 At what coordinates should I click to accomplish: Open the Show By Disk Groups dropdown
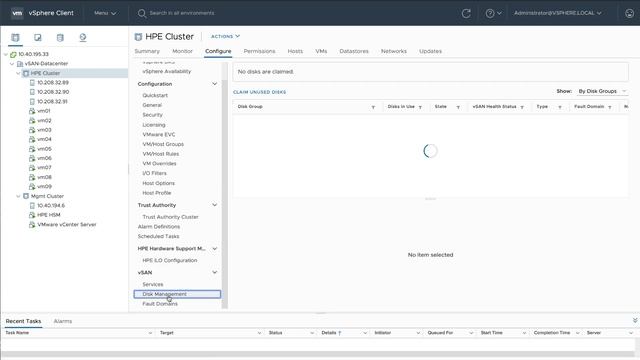click(602, 91)
